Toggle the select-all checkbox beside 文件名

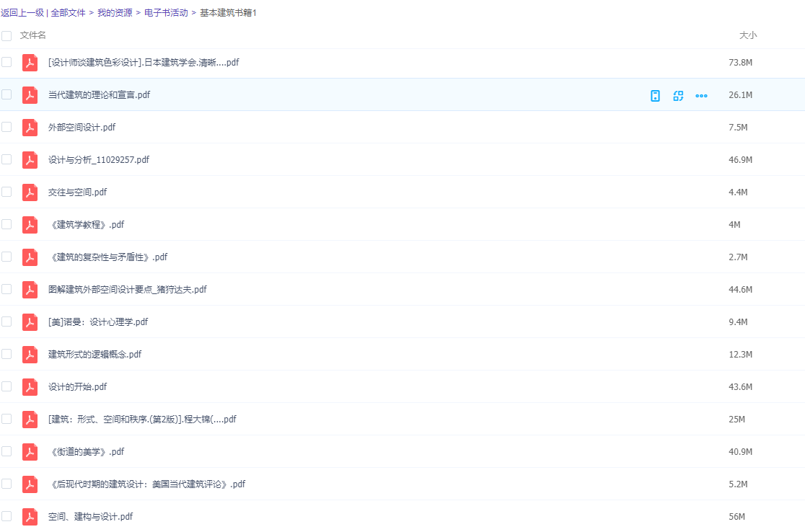coord(6,35)
